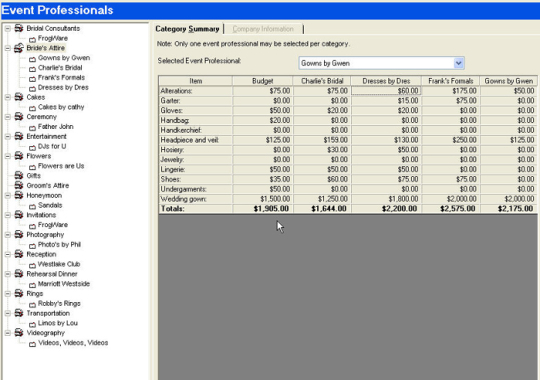Click the Bride's Attire category icon

pos(19,48)
